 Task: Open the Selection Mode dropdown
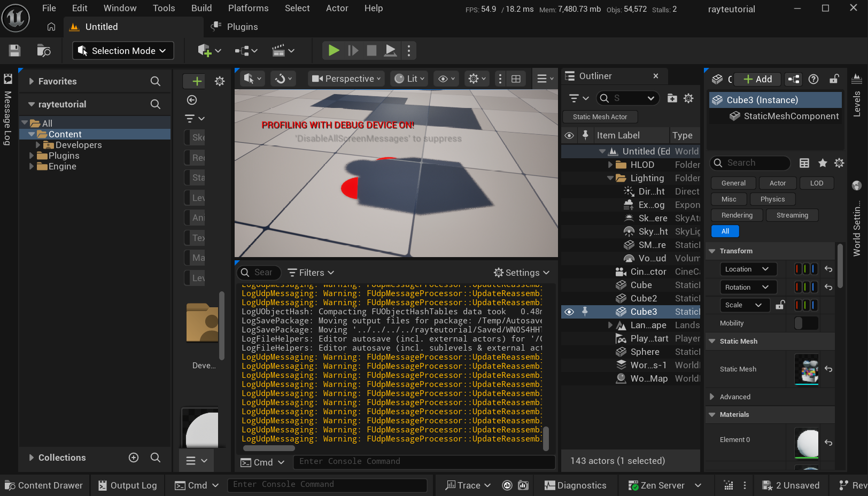click(x=123, y=51)
